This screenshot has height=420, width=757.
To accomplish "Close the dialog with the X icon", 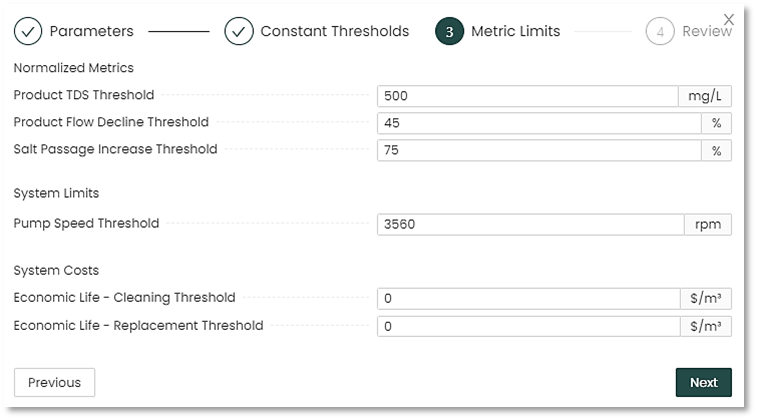I will [x=729, y=19].
